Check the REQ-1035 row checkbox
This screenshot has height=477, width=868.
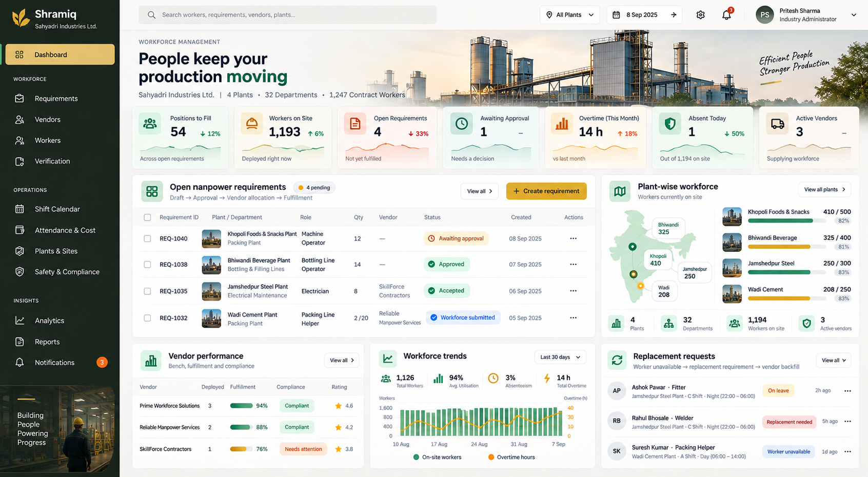147,291
